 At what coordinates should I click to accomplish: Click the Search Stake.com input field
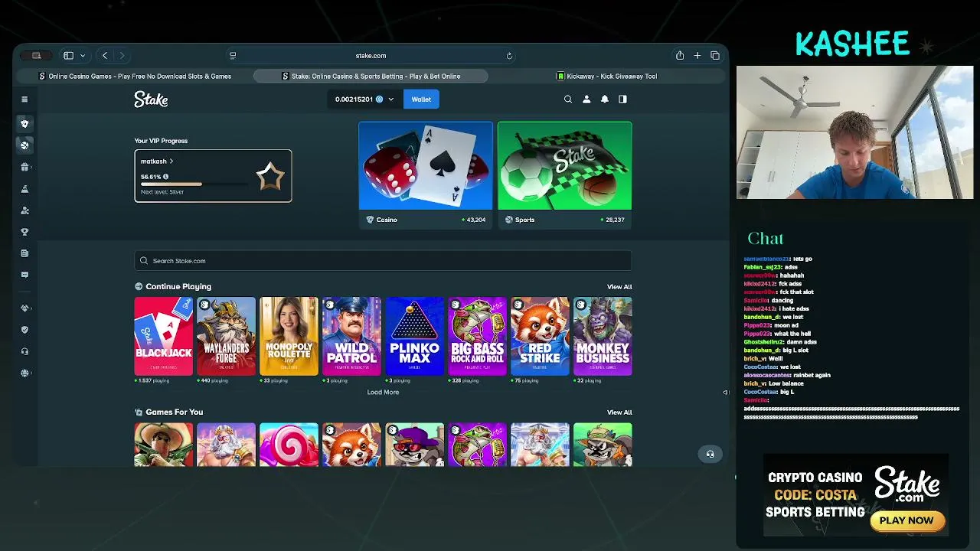coord(383,261)
